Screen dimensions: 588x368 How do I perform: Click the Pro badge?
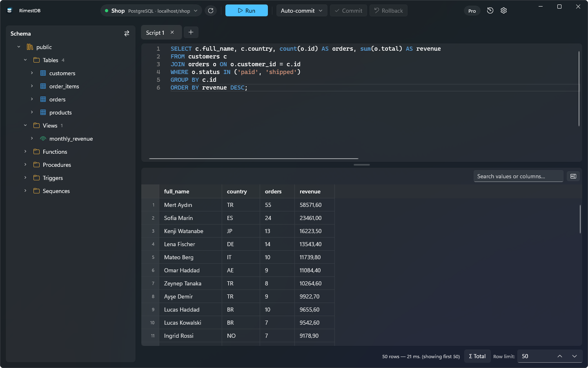tap(472, 11)
